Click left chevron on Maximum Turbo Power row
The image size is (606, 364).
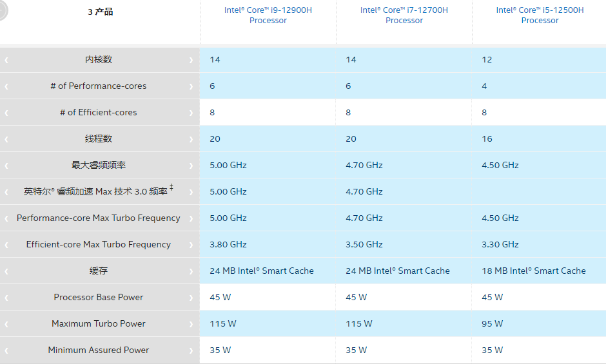[x=6, y=324]
